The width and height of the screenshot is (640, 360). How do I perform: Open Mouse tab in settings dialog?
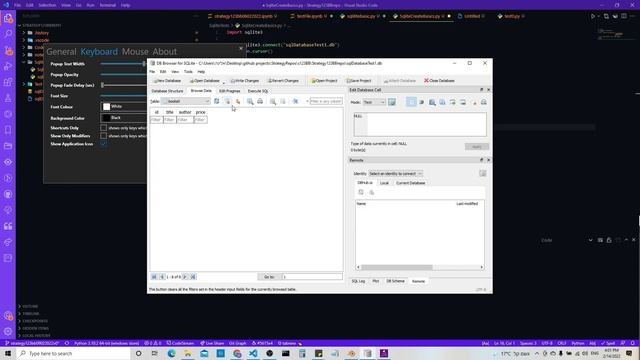135,52
